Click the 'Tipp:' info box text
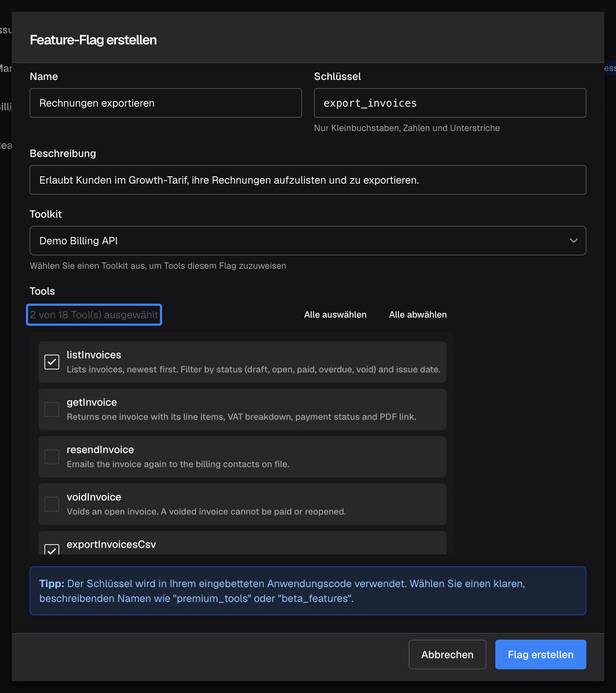 pos(282,591)
